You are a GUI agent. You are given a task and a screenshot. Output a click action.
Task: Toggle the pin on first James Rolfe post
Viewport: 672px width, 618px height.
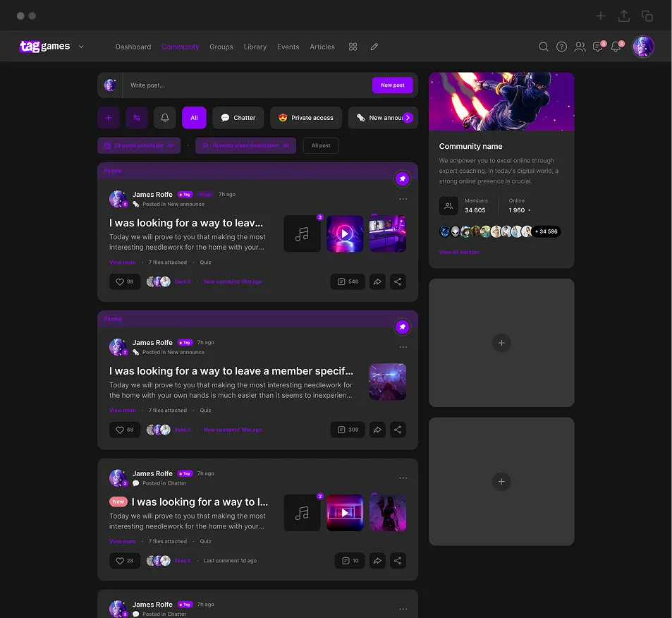[402, 179]
